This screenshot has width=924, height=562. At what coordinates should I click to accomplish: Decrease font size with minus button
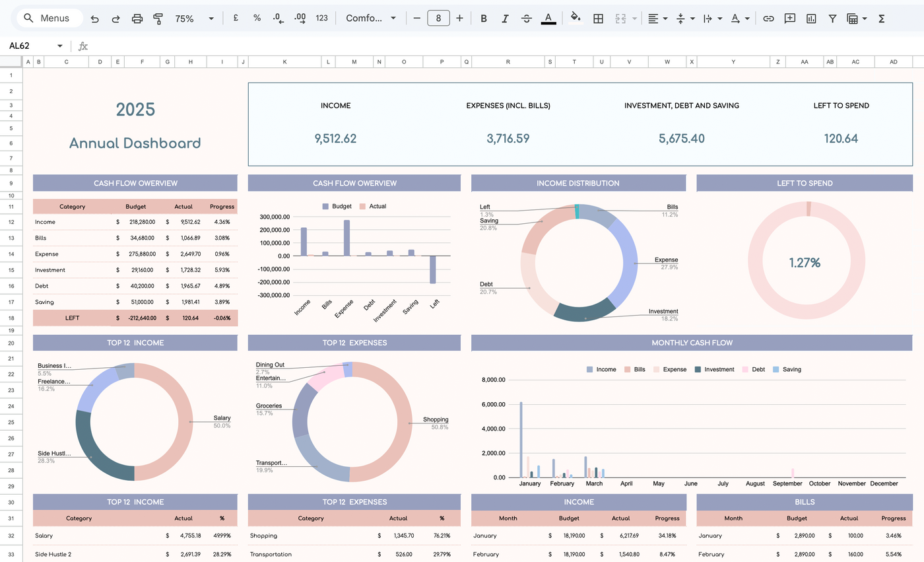[x=416, y=18]
